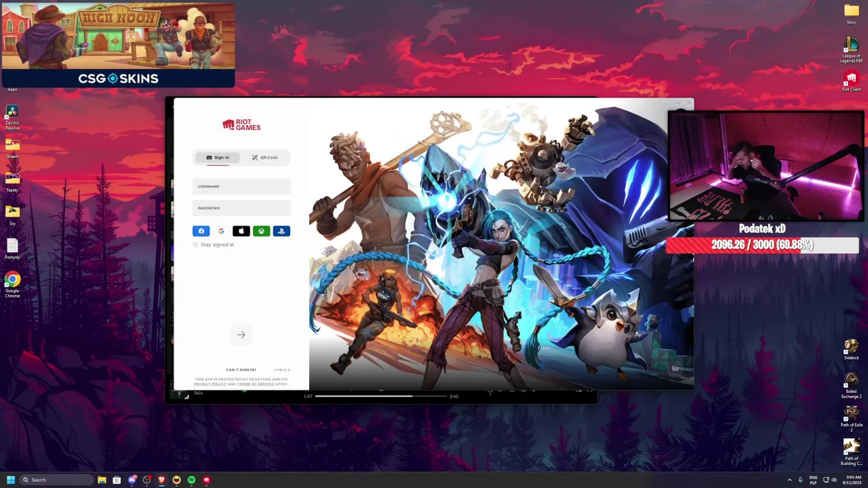Focus the Username input field
Viewport: 868px width, 488px height.
241,186
